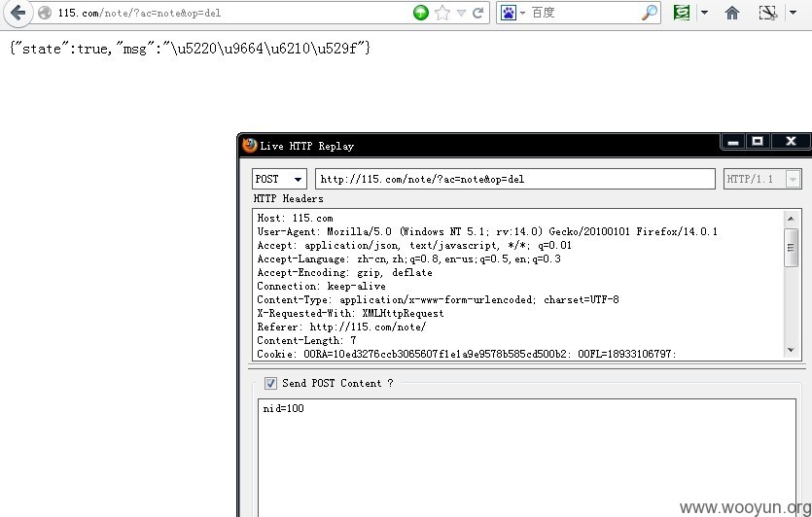This screenshot has height=517, width=812.
Task: Click scroll down arrow in HTTP Headers
Action: pyautogui.click(x=791, y=351)
